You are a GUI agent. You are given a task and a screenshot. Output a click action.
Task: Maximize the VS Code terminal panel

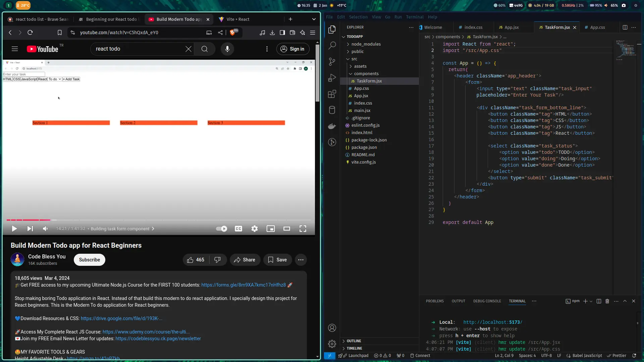point(625,301)
